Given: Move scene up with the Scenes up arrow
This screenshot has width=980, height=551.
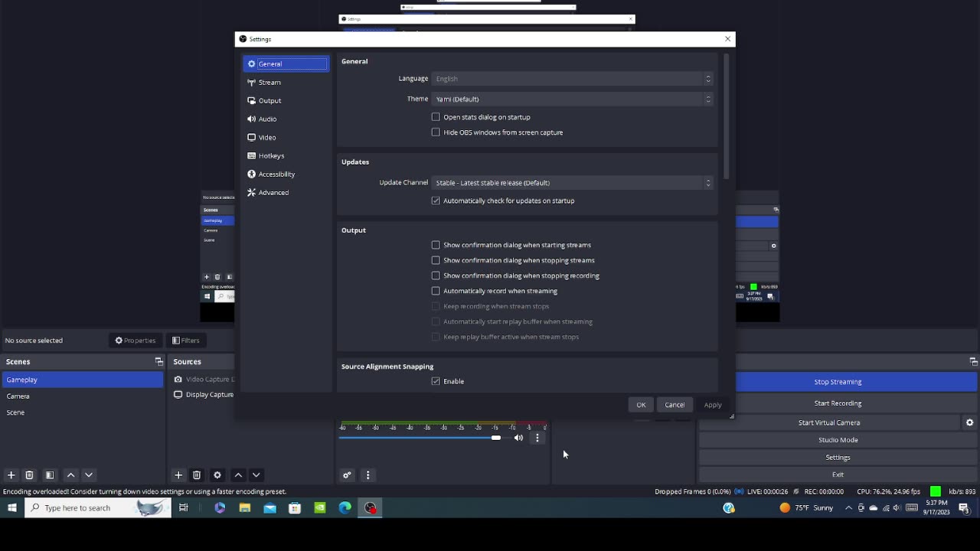Looking at the screenshot, I should (70, 475).
